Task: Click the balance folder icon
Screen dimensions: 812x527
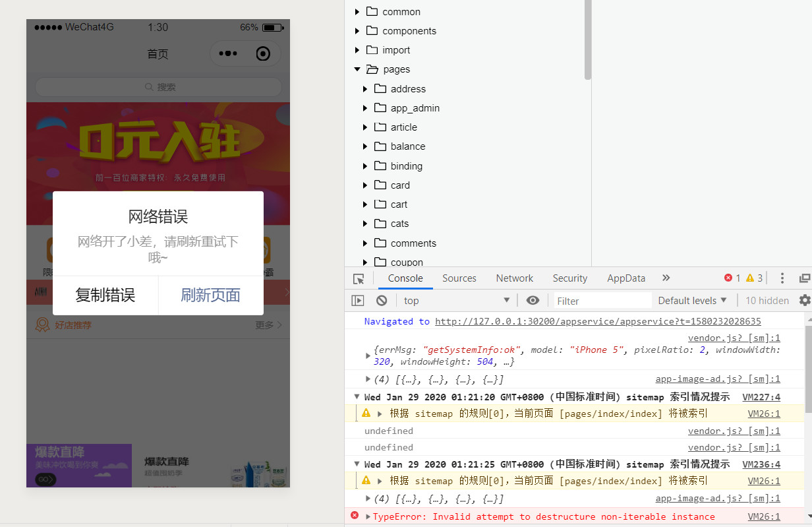Action: coord(380,146)
